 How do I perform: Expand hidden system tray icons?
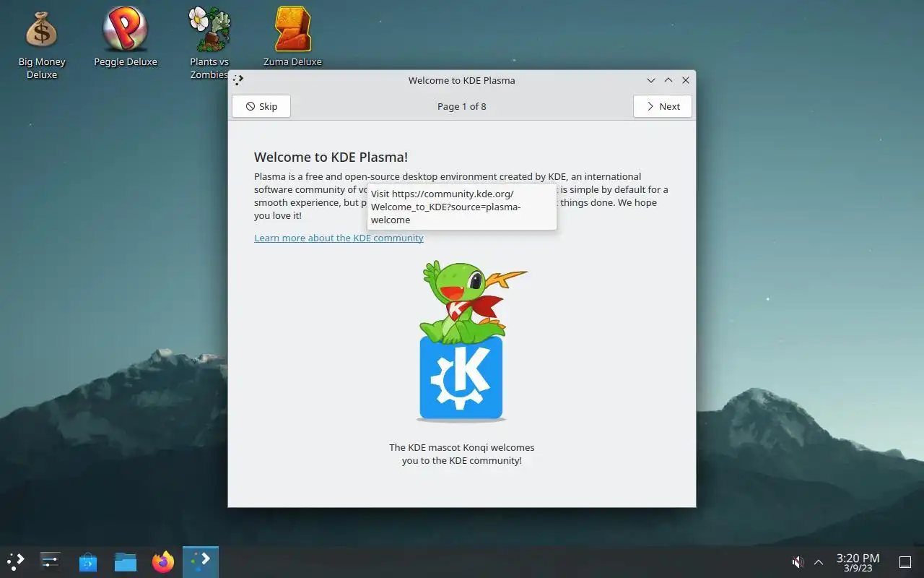point(819,562)
